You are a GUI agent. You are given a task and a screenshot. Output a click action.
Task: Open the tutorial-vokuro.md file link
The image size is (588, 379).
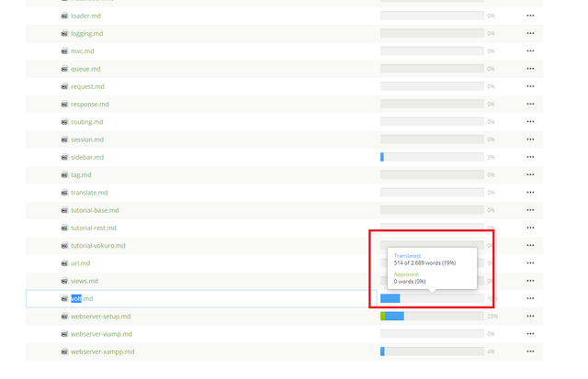point(98,246)
